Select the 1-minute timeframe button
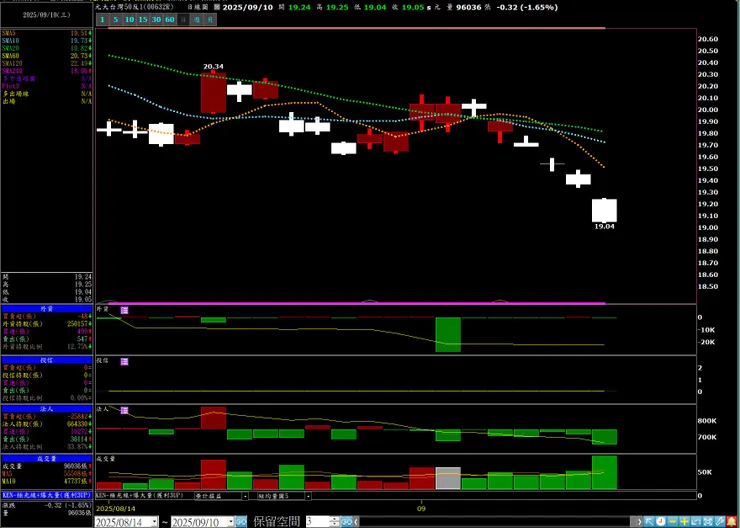The width and height of the screenshot is (740, 528). 102,20
